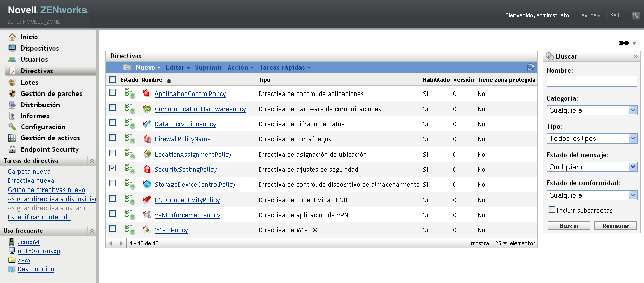This screenshot has width=644, height=283.
Task: Check the CommunicationHardwarePolicy row checkbox
Action: click(x=112, y=108)
